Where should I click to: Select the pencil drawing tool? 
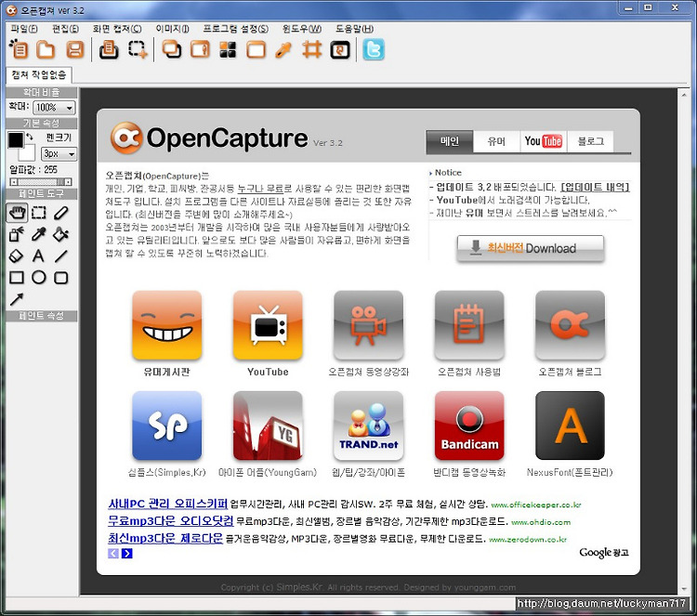pyautogui.click(x=61, y=213)
